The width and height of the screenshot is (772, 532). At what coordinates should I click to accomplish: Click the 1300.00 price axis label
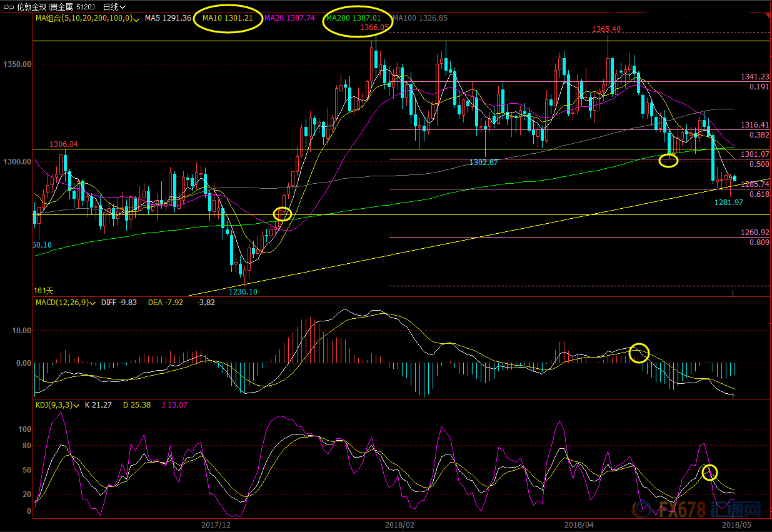pos(16,162)
